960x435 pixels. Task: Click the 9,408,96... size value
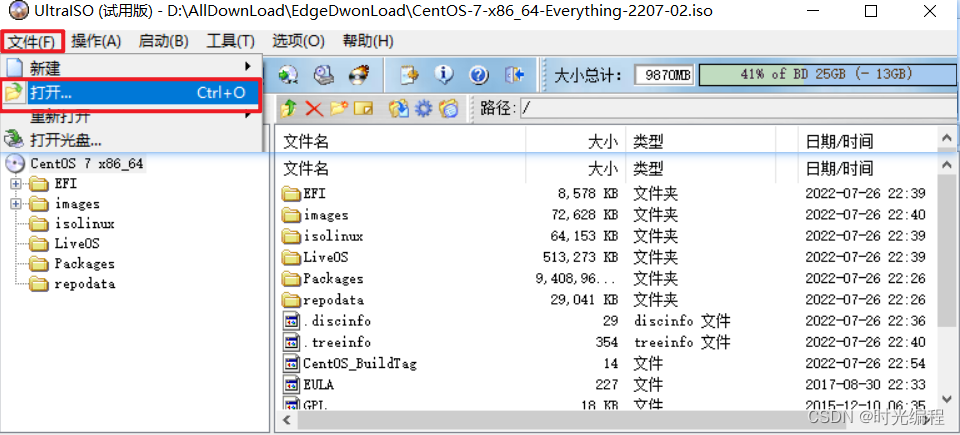[x=577, y=279]
